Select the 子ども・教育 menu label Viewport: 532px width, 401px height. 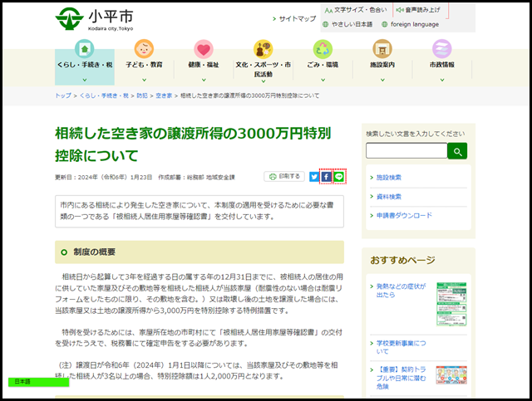click(144, 65)
